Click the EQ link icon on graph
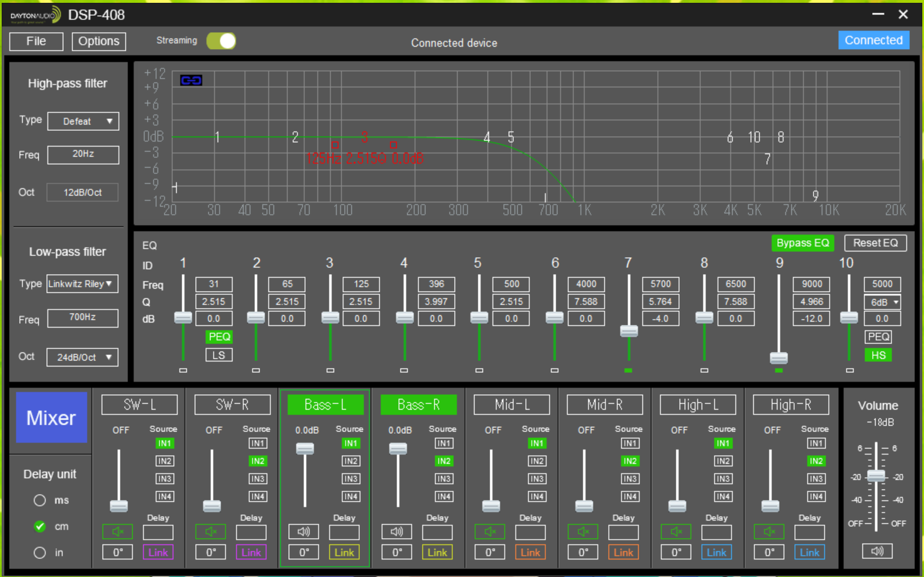 tap(191, 81)
